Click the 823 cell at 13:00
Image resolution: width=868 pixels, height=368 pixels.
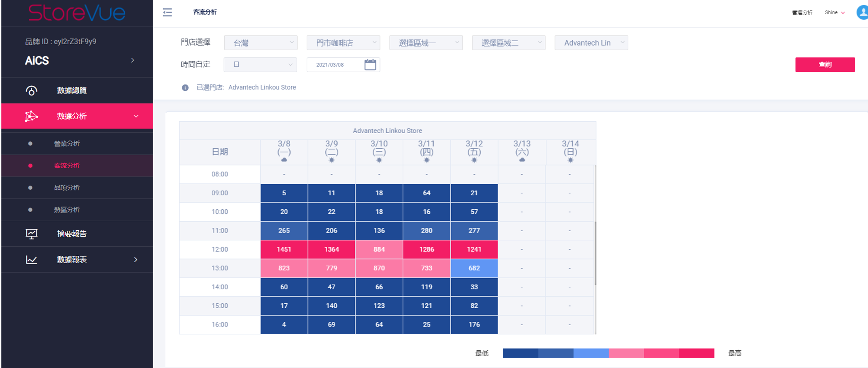pos(284,268)
